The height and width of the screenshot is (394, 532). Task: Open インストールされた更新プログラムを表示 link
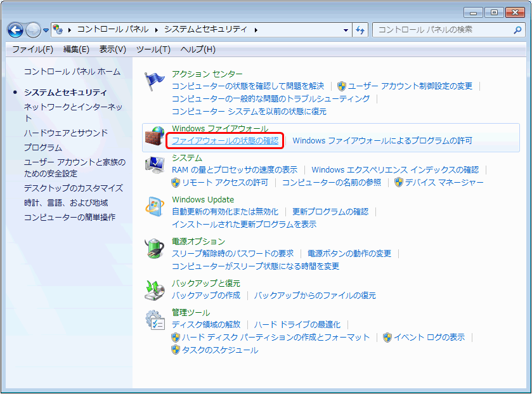click(244, 225)
